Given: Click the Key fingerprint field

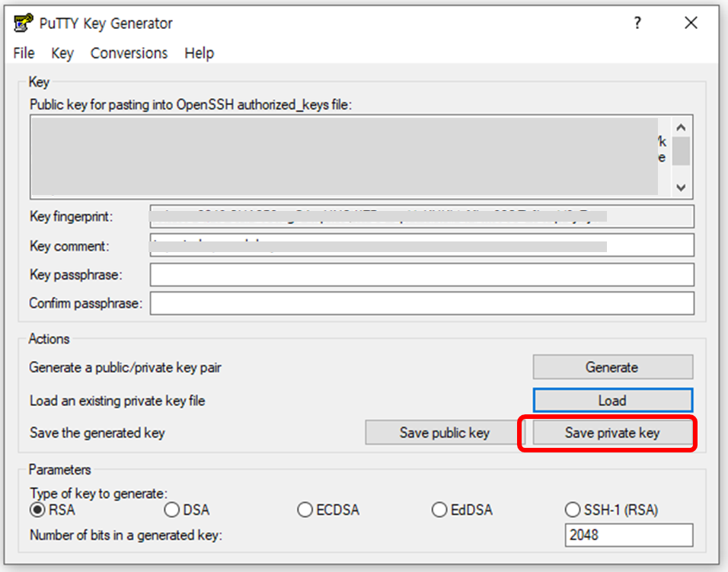Looking at the screenshot, I should [x=422, y=216].
